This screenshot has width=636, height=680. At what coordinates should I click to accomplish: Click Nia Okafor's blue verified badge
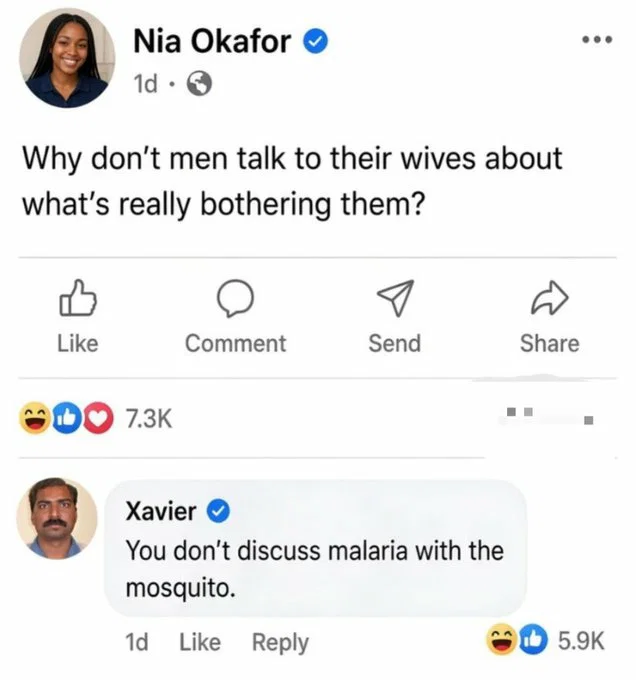(315, 42)
